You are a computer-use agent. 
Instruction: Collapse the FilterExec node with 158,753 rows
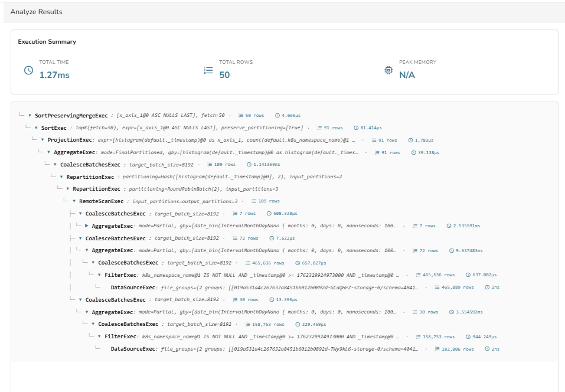click(x=99, y=337)
